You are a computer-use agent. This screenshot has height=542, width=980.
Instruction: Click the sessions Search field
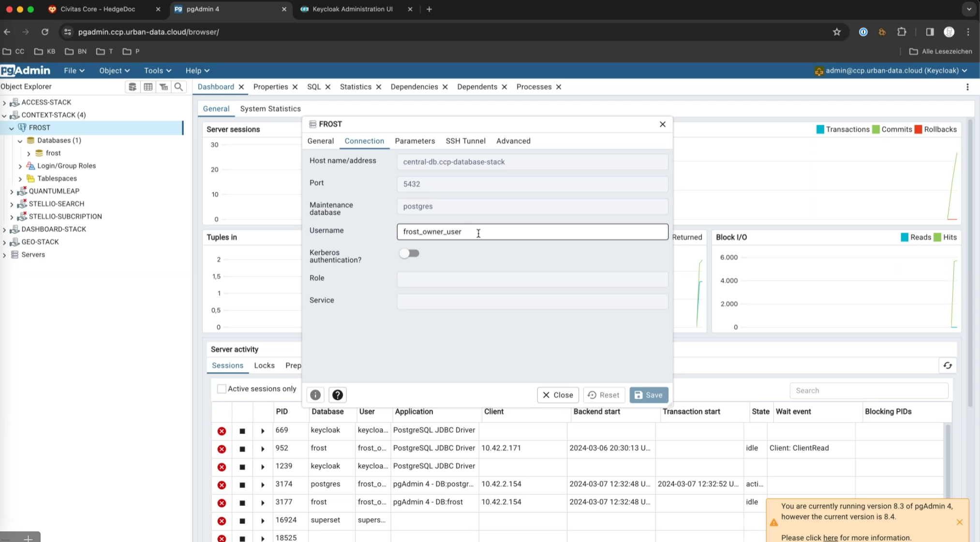pyautogui.click(x=869, y=391)
